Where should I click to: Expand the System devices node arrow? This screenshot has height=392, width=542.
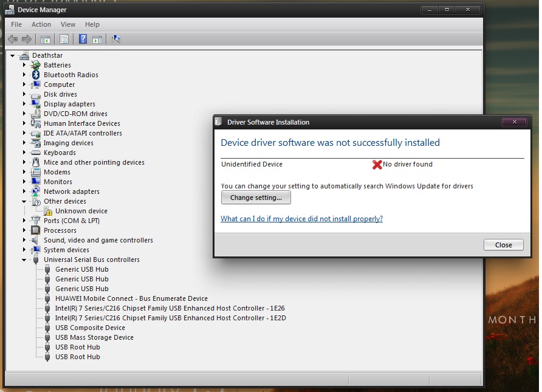click(24, 249)
